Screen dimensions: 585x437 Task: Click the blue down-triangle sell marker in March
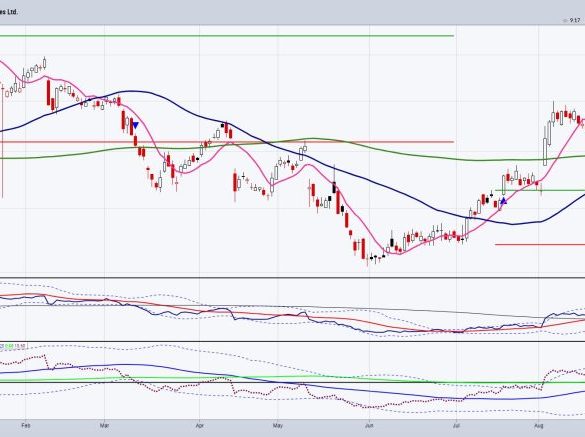(x=135, y=125)
